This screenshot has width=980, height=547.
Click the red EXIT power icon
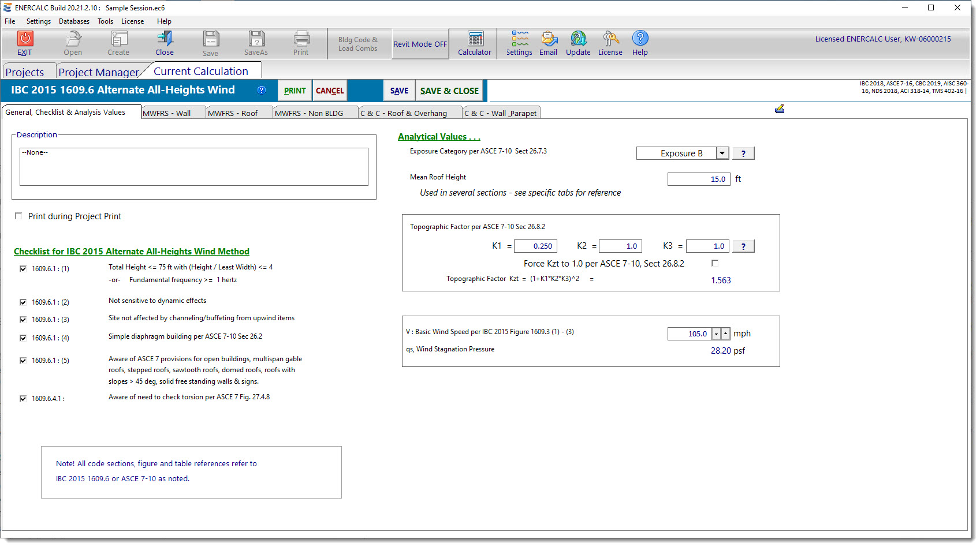(x=25, y=39)
